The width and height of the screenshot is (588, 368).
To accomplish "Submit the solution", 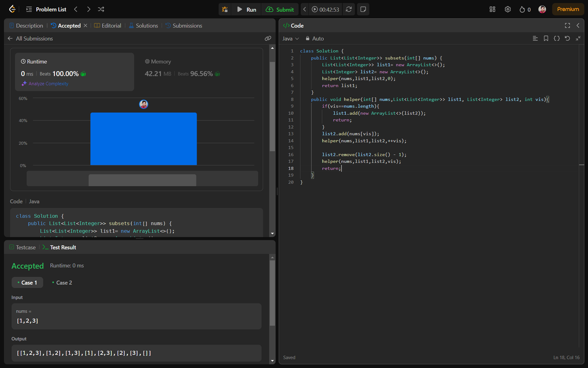I will pyautogui.click(x=280, y=9).
